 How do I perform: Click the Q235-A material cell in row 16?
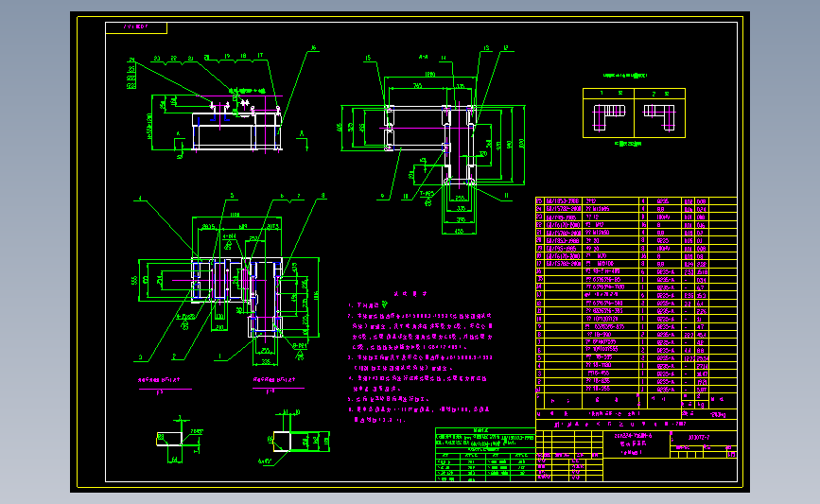click(666, 272)
